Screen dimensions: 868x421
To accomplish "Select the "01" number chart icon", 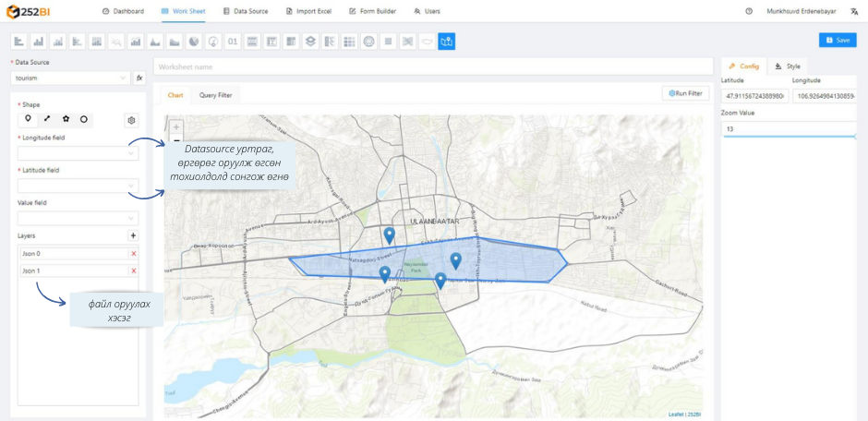I will click(x=233, y=42).
